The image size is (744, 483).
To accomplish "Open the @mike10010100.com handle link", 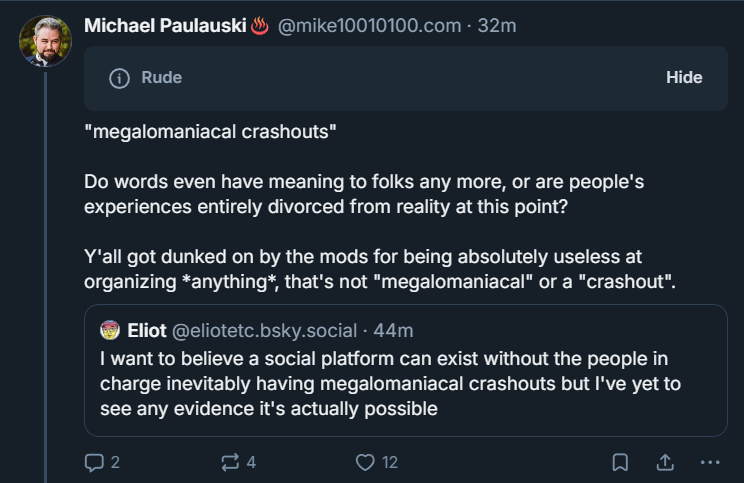I will pyautogui.click(x=364, y=25).
